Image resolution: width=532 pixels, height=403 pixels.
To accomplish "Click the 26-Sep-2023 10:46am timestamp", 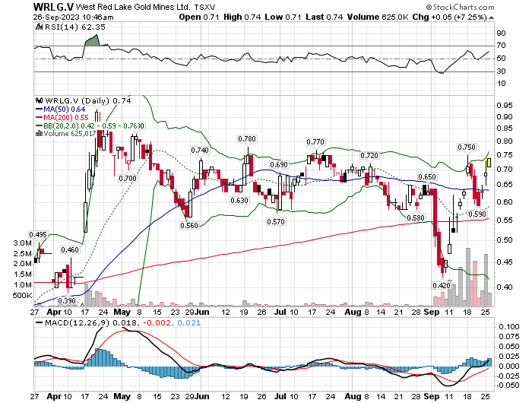I will click(73, 17).
